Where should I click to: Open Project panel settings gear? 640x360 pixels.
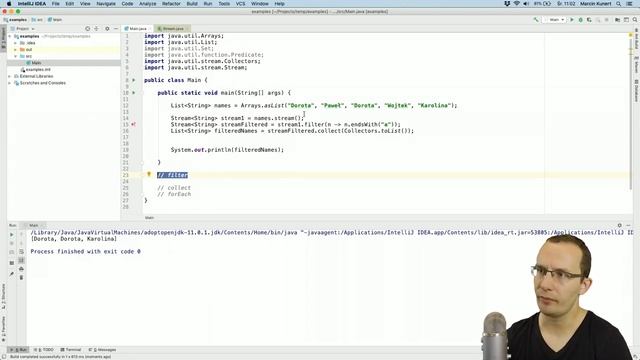tap(107, 29)
